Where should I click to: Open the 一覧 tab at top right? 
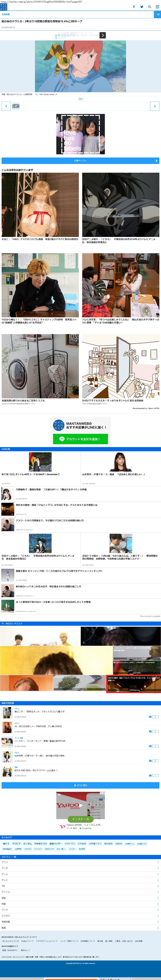click(x=157, y=15)
